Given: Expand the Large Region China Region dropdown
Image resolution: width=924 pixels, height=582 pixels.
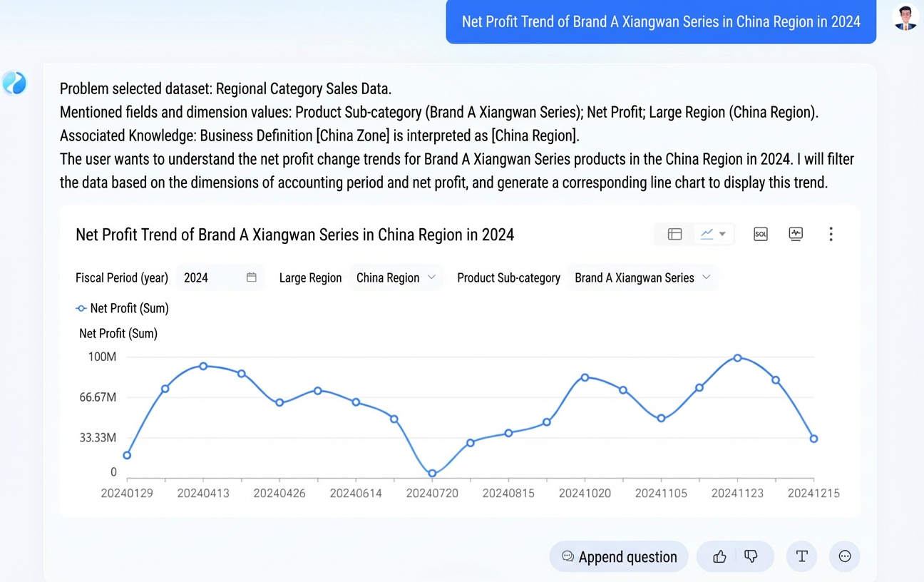Looking at the screenshot, I should pyautogui.click(x=396, y=277).
